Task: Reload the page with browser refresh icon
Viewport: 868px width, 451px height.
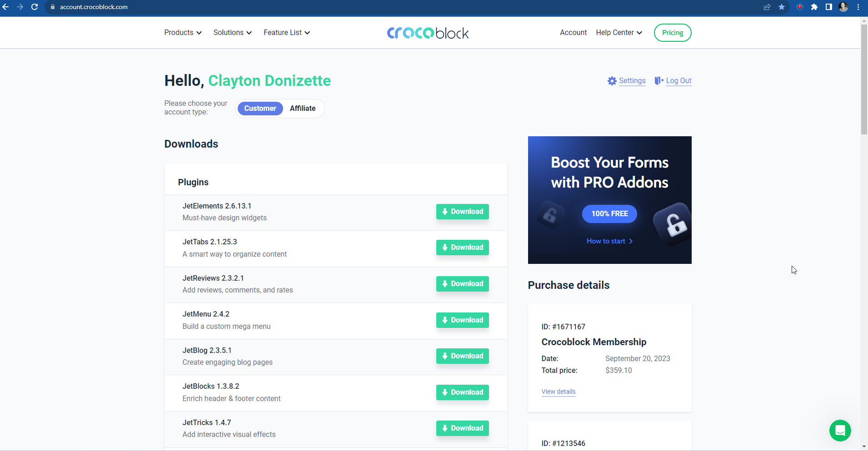Action: point(35,7)
